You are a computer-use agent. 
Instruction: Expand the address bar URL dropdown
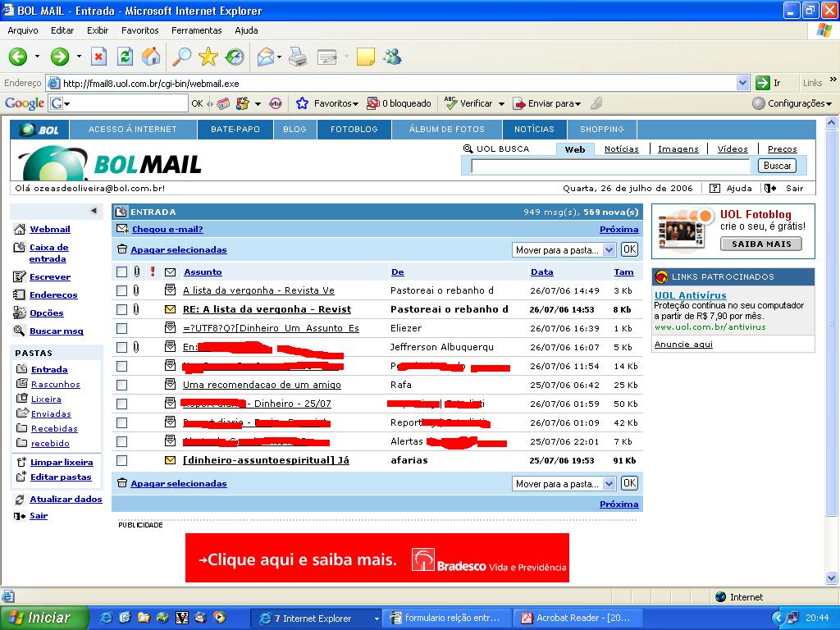click(x=742, y=83)
